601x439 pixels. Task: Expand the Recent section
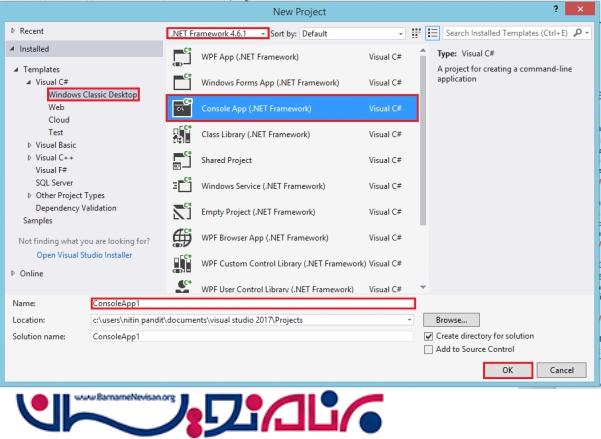(x=13, y=31)
